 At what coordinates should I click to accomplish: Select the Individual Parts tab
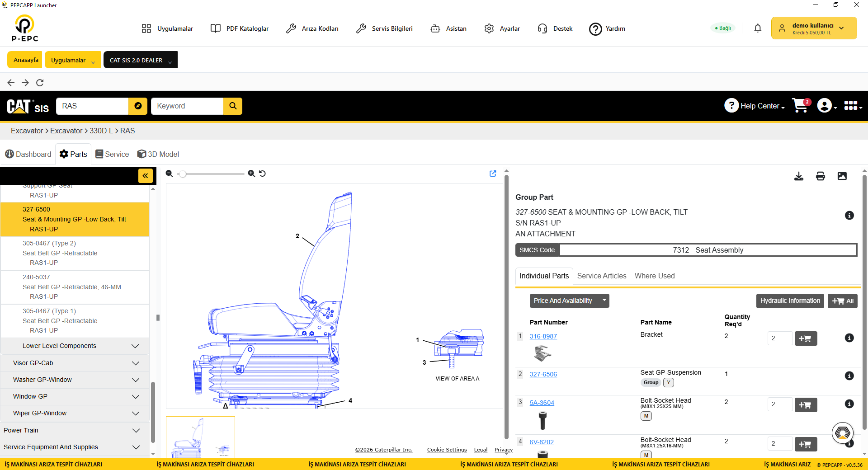click(x=544, y=276)
